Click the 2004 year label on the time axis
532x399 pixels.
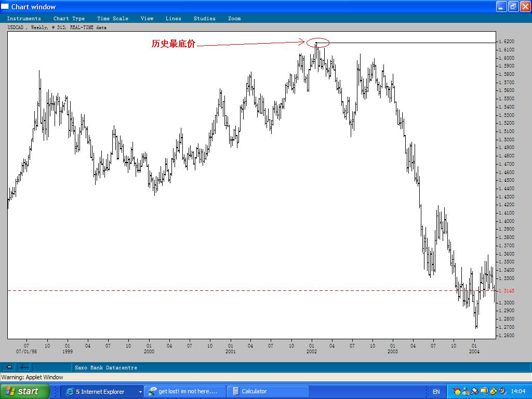474,352
